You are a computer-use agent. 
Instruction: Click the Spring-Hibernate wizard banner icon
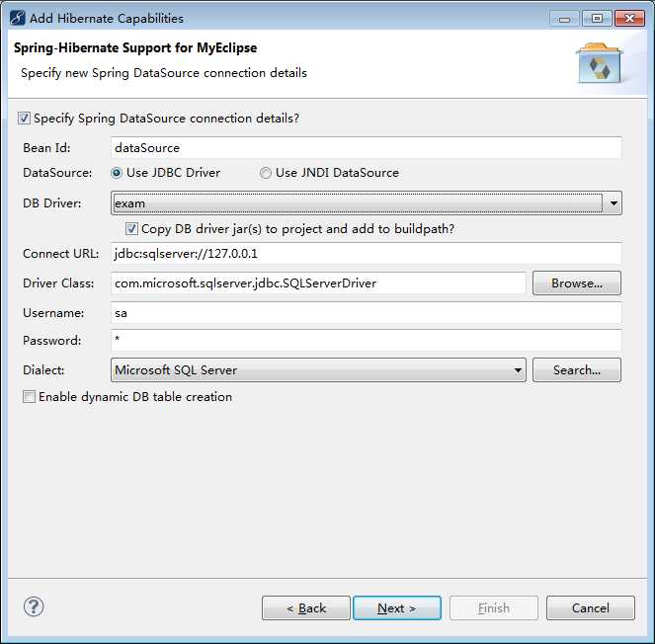[597, 62]
